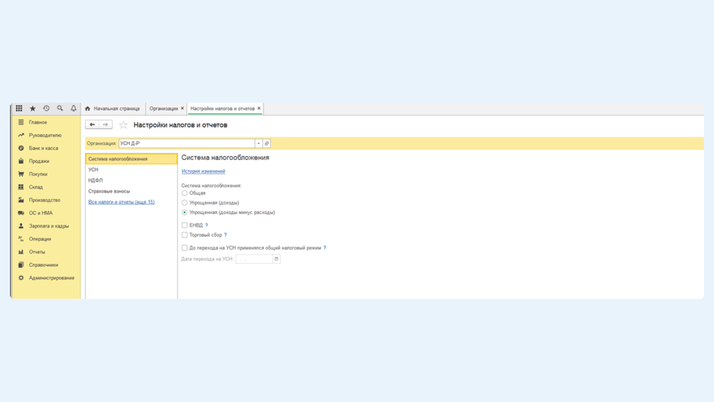Click the Организация input field
The height and width of the screenshot is (402, 714).
point(186,143)
